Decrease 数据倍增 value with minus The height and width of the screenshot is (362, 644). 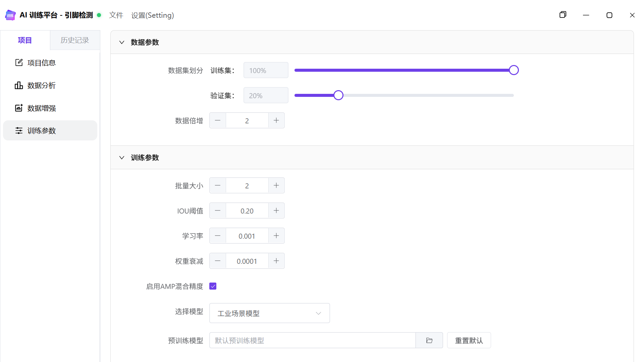(x=218, y=120)
